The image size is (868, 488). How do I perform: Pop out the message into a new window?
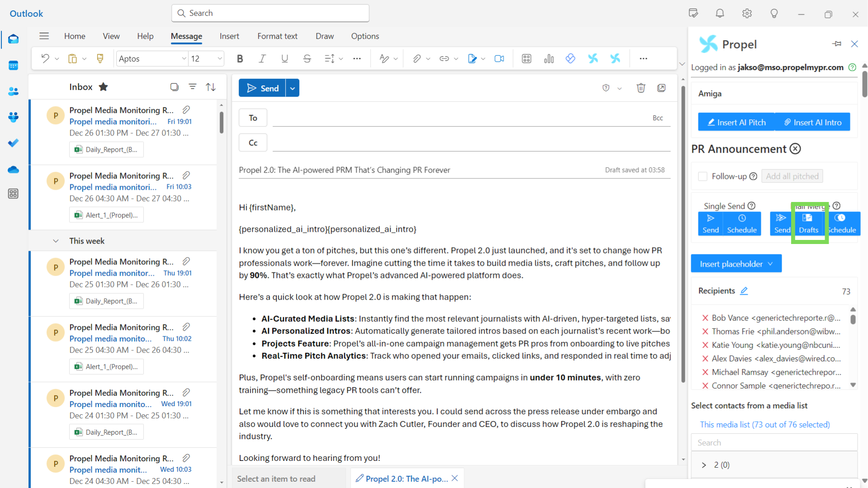coord(661,88)
